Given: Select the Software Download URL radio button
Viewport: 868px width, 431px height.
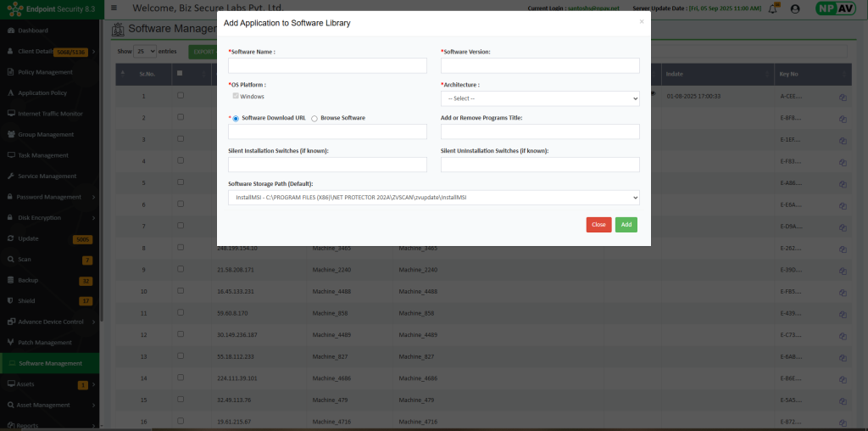Looking at the screenshot, I should point(236,119).
